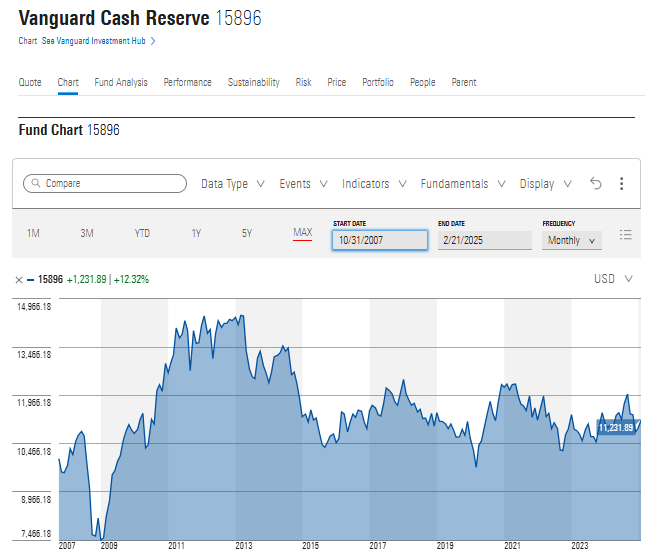Click the 2021 x-axis year label
This screenshot has width=645, height=556.
click(x=513, y=546)
